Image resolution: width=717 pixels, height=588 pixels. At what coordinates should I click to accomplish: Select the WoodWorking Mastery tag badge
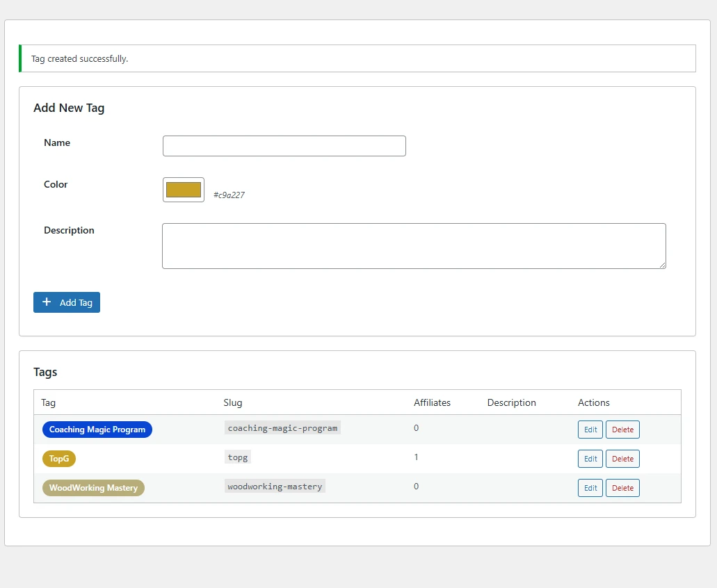click(93, 488)
